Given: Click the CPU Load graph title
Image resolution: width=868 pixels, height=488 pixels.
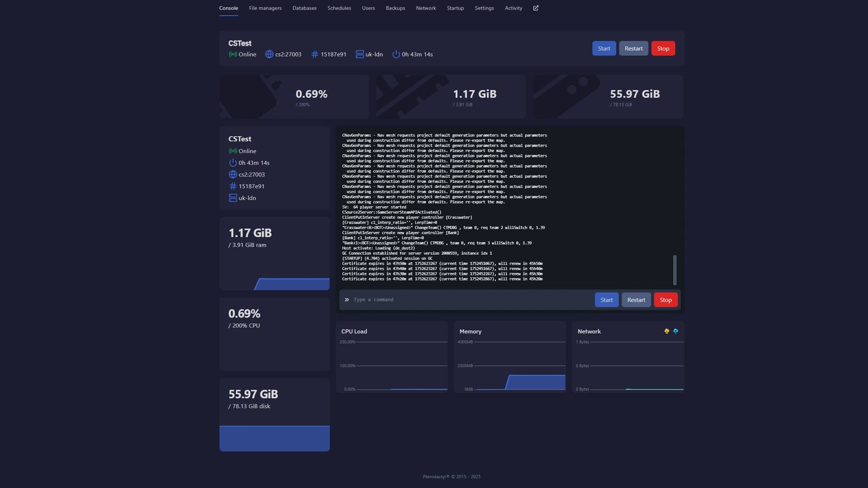Looking at the screenshot, I should coord(354,331).
